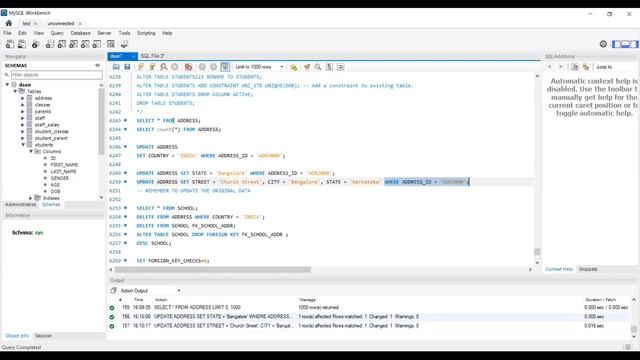This screenshot has height=360, width=640.
Task: Go forward in SQL Additions help
Action: pos(560,67)
